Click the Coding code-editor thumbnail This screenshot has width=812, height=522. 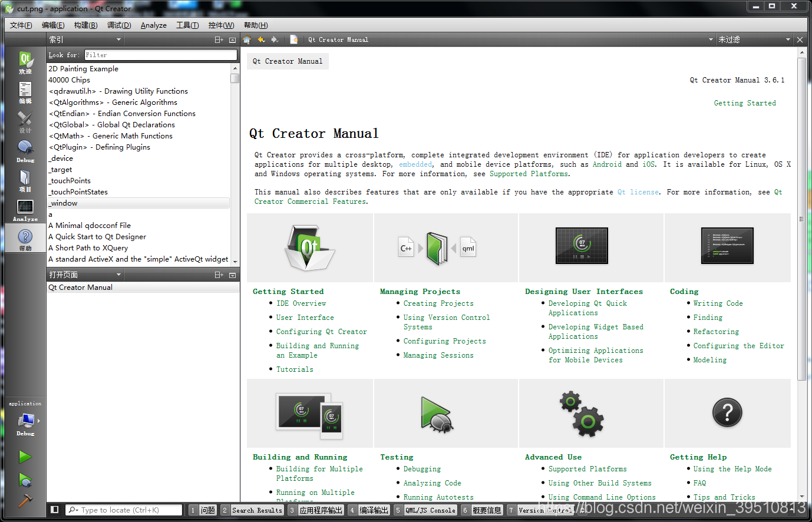tap(727, 246)
